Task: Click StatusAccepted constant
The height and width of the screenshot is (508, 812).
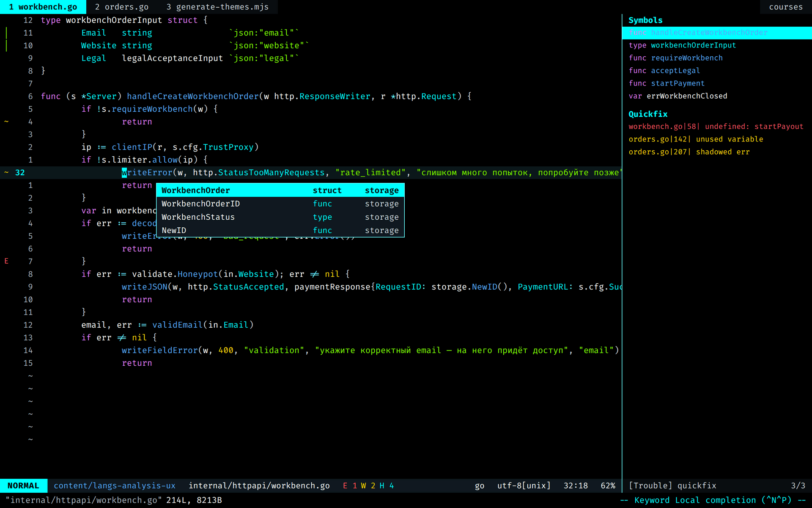Action: (x=248, y=287)
